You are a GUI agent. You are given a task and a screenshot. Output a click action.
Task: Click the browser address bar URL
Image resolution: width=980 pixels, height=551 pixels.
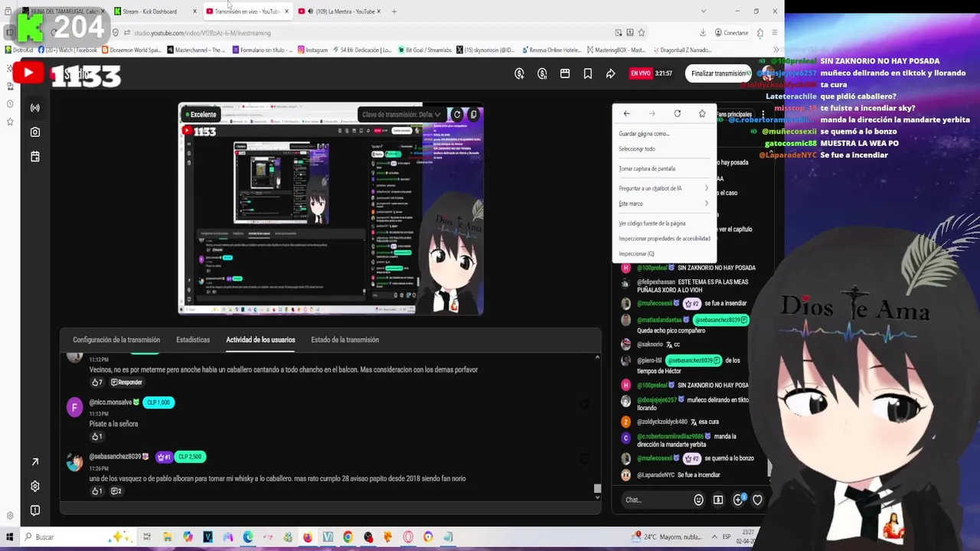(x=202, y=33)
